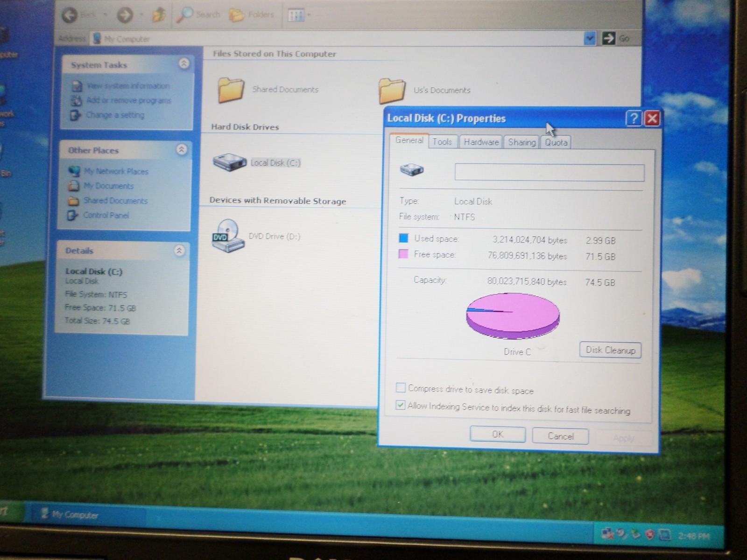Click '80,023,715,840 bytes' capacity value

tap(527, 281)
